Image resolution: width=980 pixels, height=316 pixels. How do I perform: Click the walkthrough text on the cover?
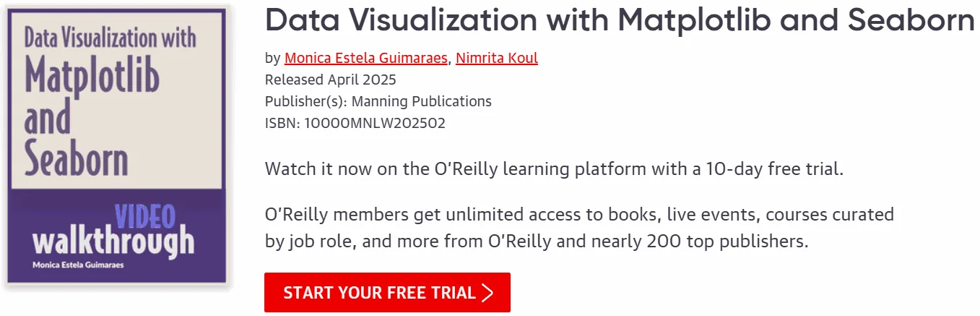[x=113, y=242]
